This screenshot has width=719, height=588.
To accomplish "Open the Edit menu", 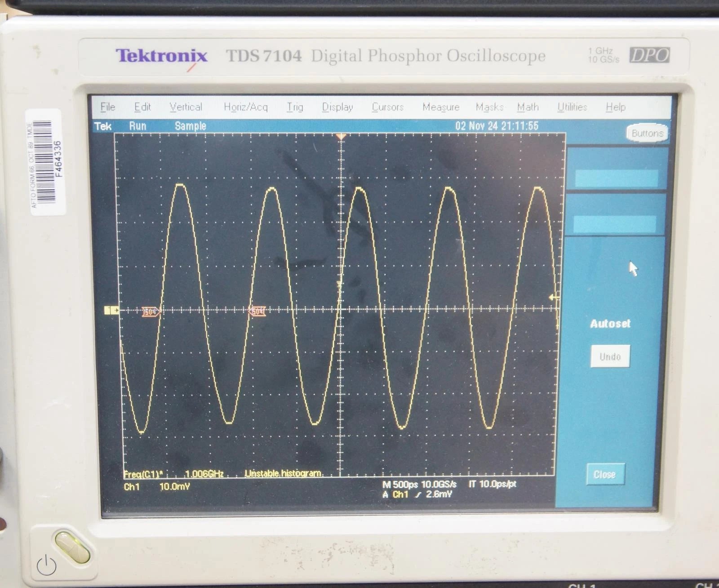I will (x=142, y=107).
